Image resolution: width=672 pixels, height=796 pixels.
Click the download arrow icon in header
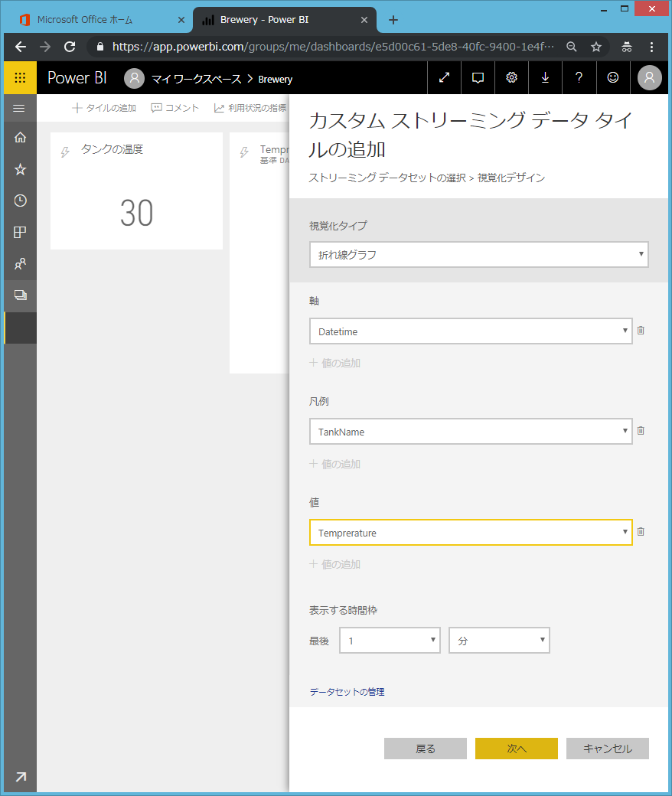(x=545, y=78)
